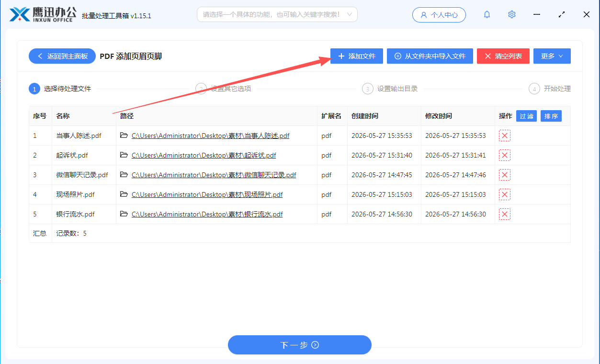Go back with 返回到主面板 button
Viewport: 600px width, 364px height.
pyautogui.click(x=62, y=56)
